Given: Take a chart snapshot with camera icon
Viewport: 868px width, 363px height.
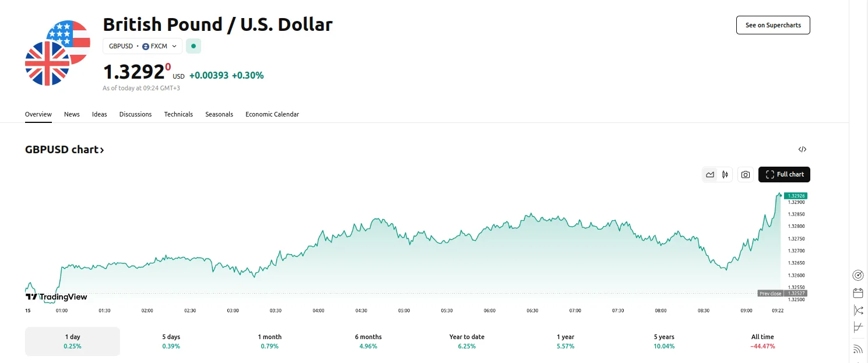Looking at the screenshot, I should (x=745, y=174).
